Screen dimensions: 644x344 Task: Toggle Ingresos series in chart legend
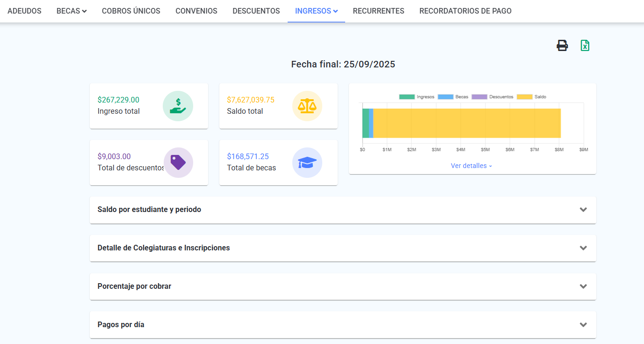417,97
